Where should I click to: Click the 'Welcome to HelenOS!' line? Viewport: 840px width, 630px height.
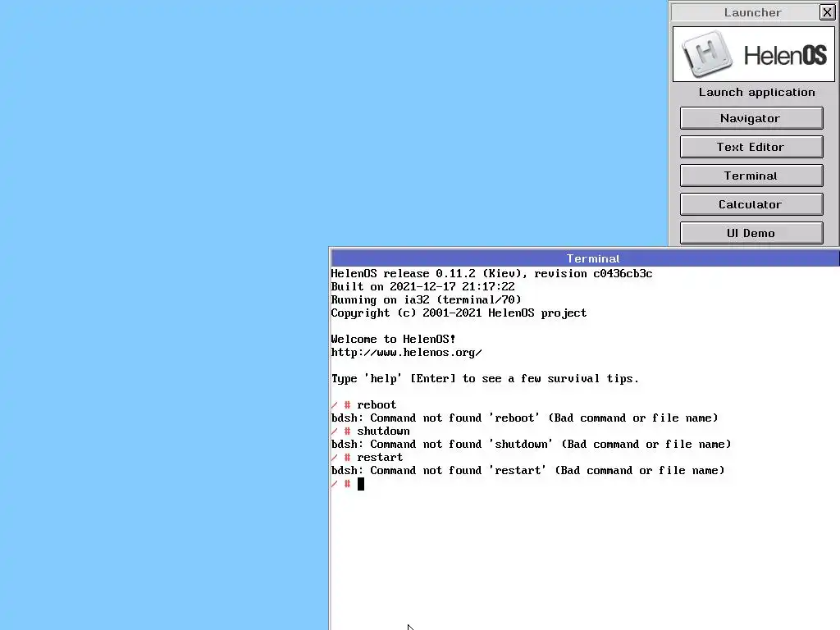(393, 339)
